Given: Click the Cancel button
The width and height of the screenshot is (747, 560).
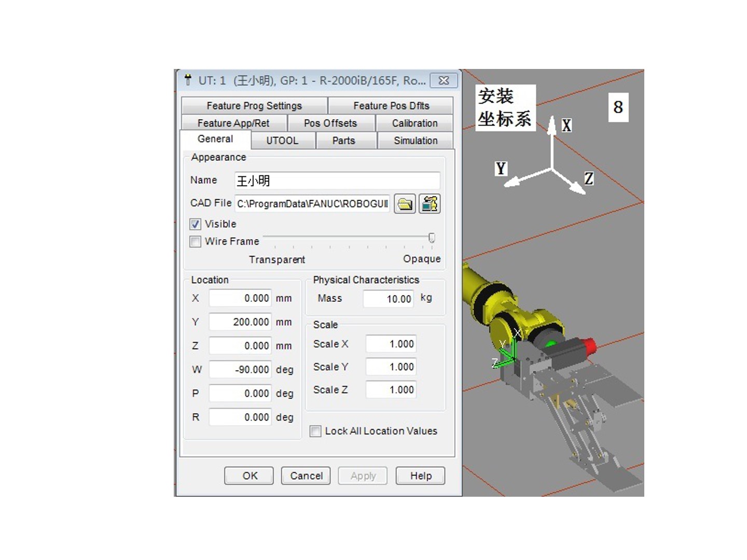Looking at the screenshot, I should [x=306, y=476].
